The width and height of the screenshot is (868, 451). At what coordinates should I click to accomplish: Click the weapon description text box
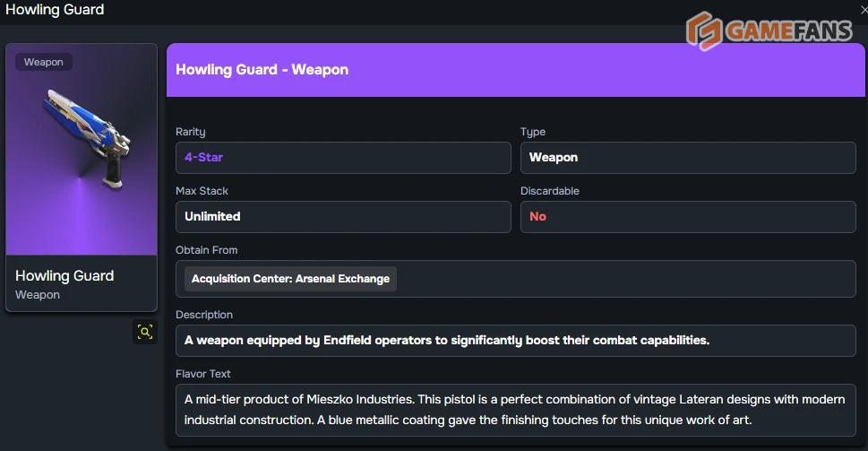515,341
